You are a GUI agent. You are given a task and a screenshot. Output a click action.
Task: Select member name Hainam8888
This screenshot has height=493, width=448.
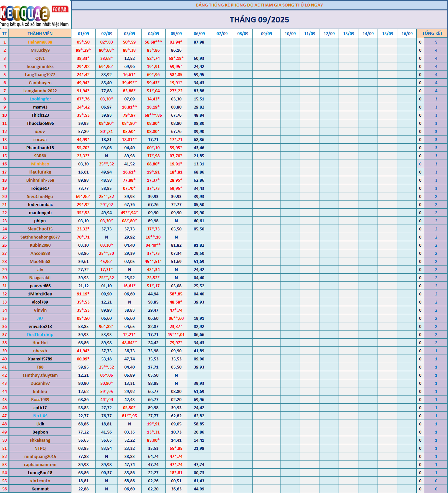point(40,42)
